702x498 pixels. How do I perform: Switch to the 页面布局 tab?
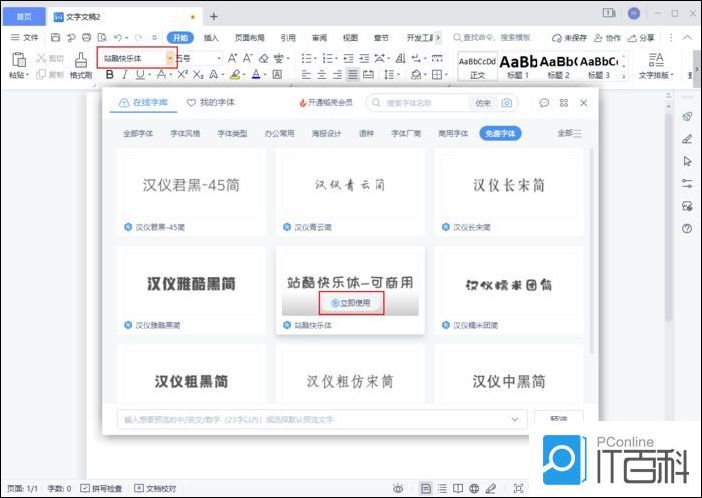[x=250, y=38]
